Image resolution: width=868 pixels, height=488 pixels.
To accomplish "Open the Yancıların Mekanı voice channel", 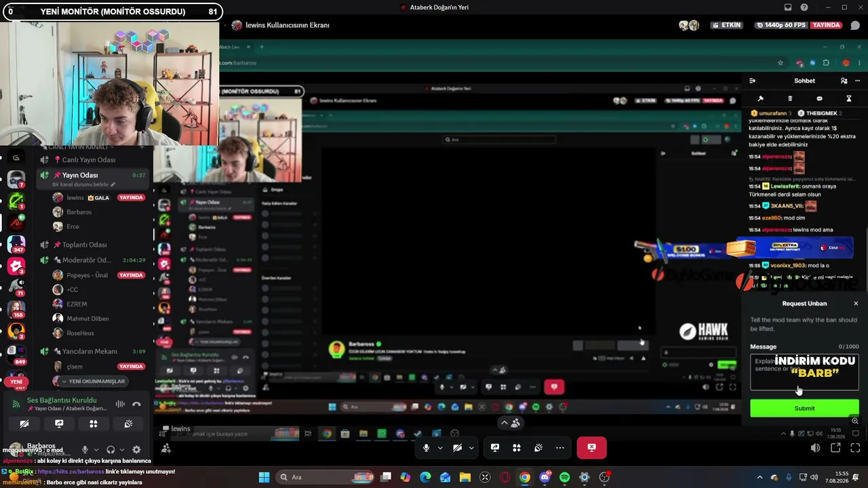I will [x=90, y=351].
